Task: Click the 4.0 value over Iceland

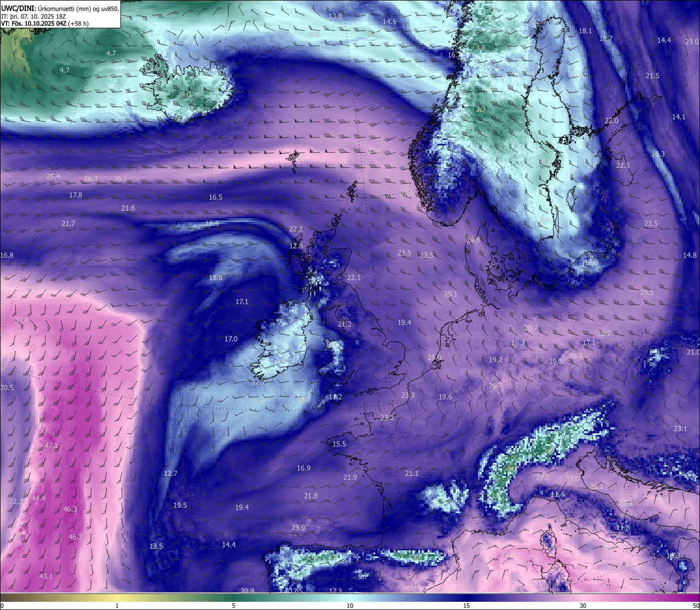Action: pos(186,94)
